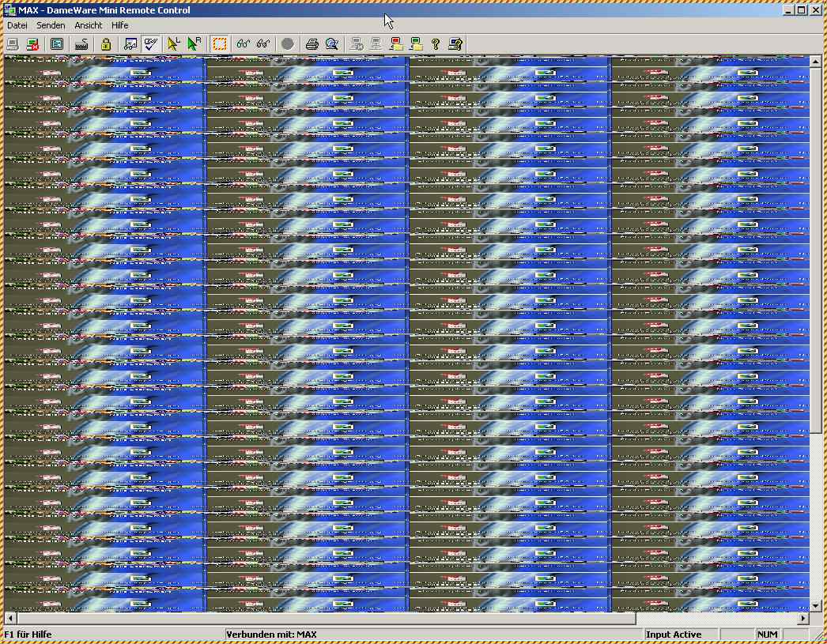Click the second glasses toolbar icon
Image resolution: width=827 pixels, height=644 pixels.
263,44
